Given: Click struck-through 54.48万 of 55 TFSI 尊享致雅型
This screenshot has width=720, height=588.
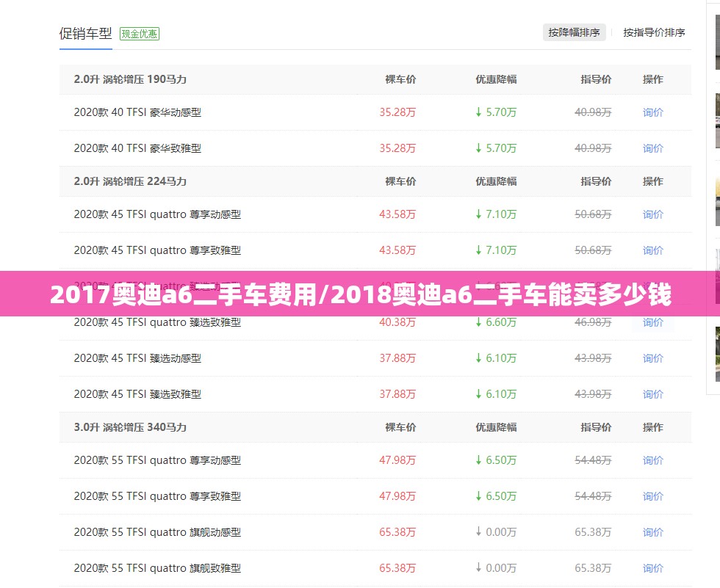Looking at the screenshot, I should tap(593, 496).
